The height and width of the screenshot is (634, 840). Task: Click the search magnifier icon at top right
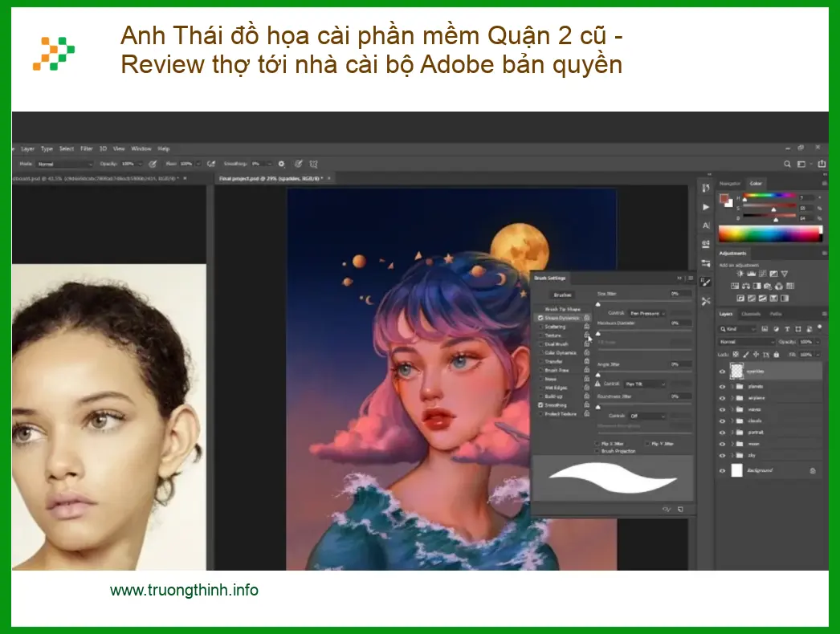(x=787, y=164)
